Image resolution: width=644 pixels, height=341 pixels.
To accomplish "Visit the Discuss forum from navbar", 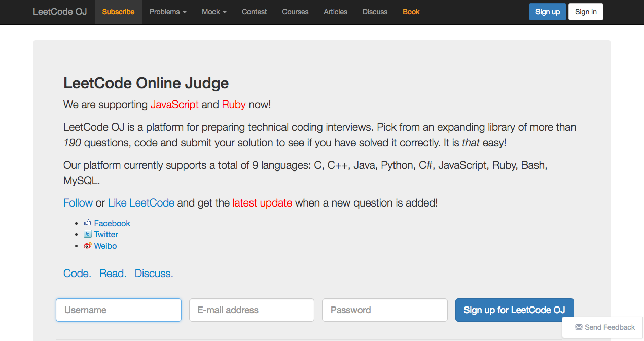I will pyautogui.click(x=375, y=12).
